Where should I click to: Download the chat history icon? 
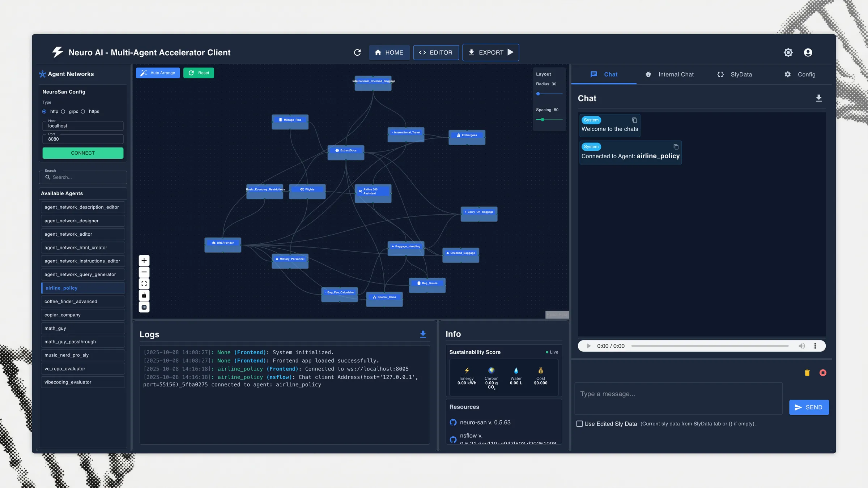pos(819,98)
